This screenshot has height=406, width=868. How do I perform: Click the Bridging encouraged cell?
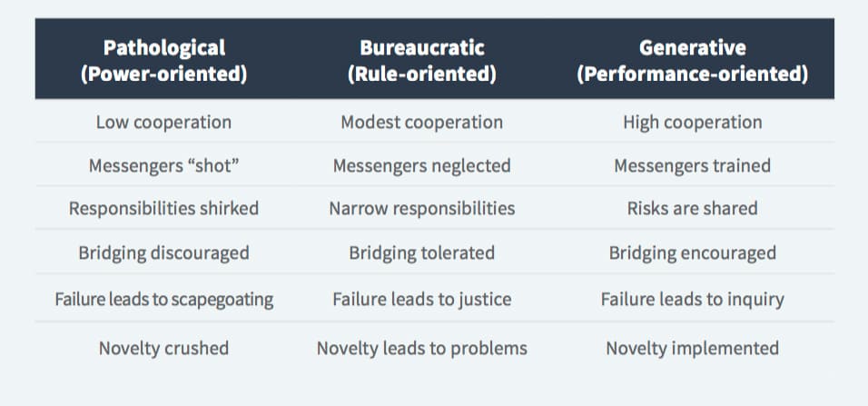pyautogui.click(x=693, y=253)
